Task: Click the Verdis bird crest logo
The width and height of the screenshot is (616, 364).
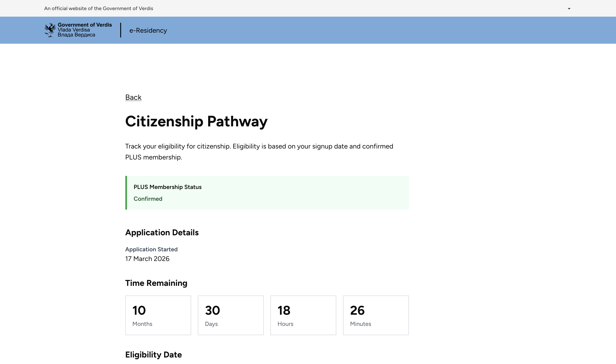Action: [x=50, y=30]
